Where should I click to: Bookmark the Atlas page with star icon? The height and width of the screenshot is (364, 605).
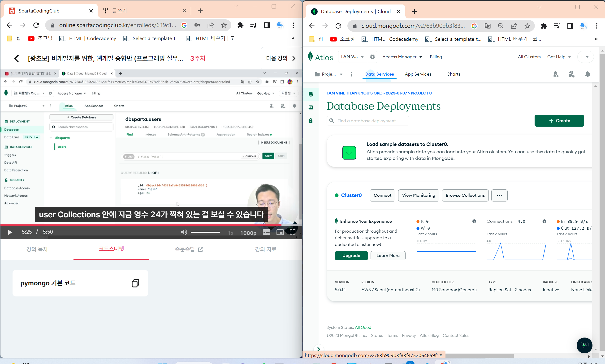tap(527, 26)
